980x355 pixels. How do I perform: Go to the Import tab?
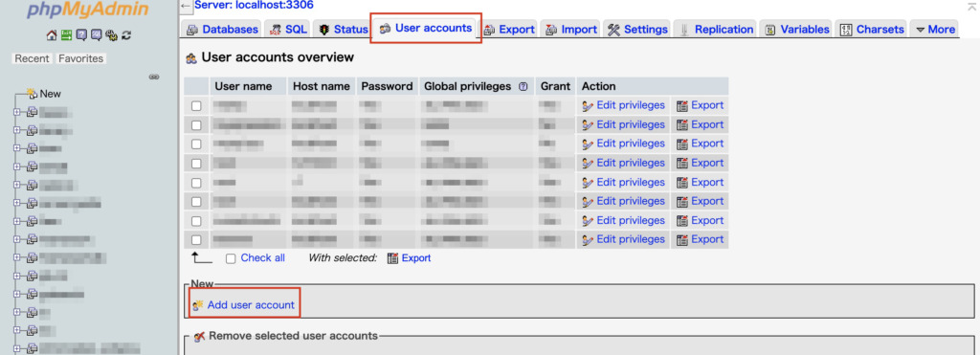[x=570, y=30]
